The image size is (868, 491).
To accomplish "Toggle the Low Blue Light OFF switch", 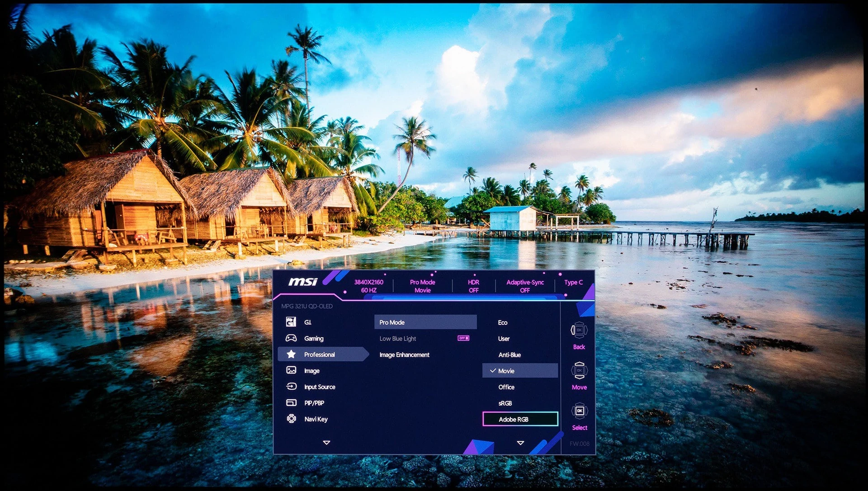I will click(463, 338).
